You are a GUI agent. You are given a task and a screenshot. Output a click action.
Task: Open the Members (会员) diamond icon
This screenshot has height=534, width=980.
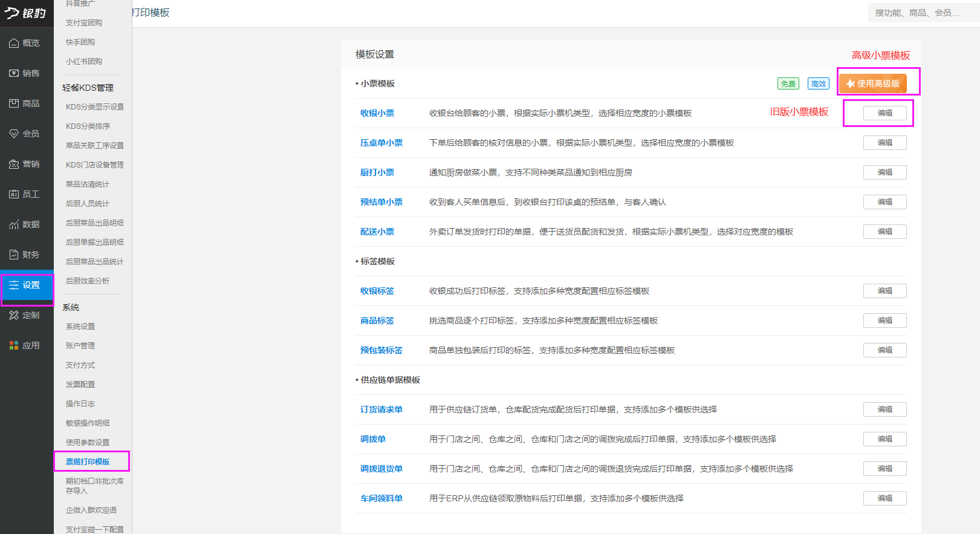pos(14,134)
